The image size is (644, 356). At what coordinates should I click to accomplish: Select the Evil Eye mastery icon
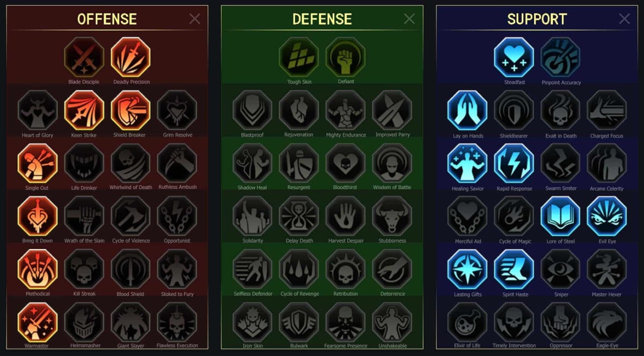pyautogui.click(x=607, y=216)
